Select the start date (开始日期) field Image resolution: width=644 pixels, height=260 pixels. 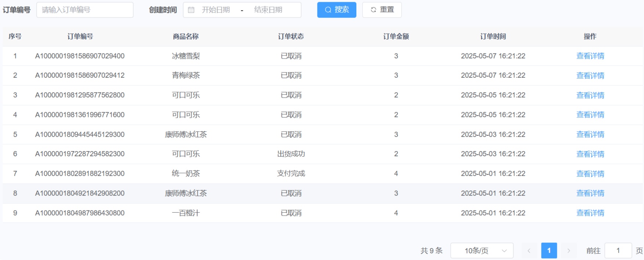[x=216, y=10]
